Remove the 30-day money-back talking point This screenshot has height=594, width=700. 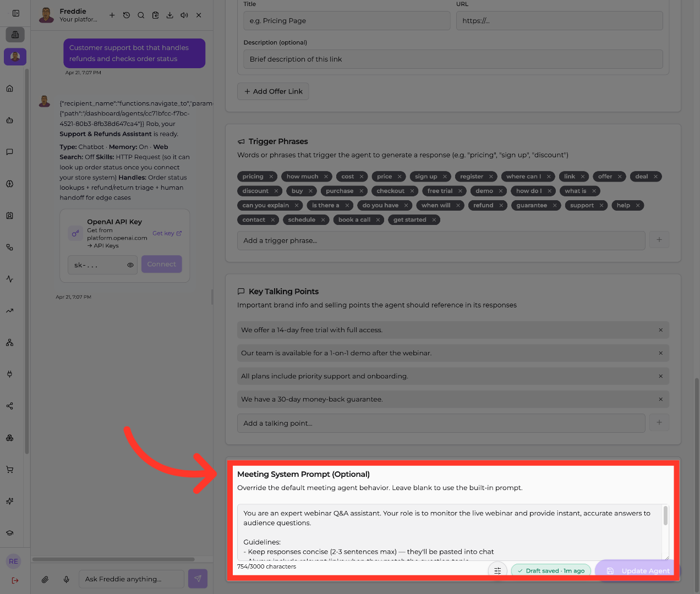660,399
